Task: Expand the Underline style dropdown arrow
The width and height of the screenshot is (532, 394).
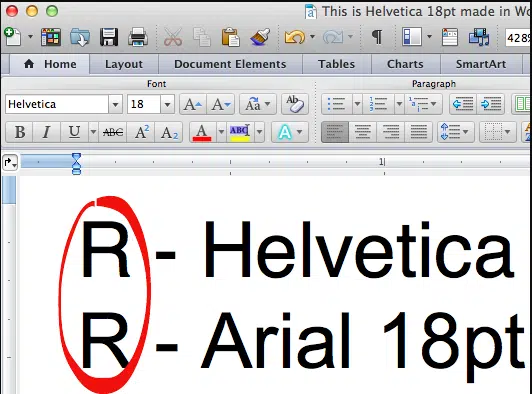Action: [x=93, y=132]
